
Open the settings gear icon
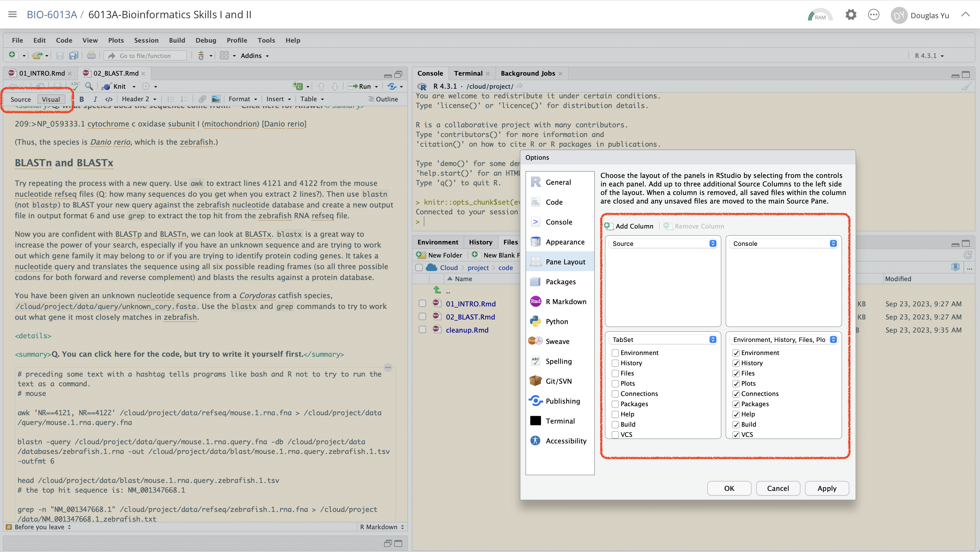[851, 15]
